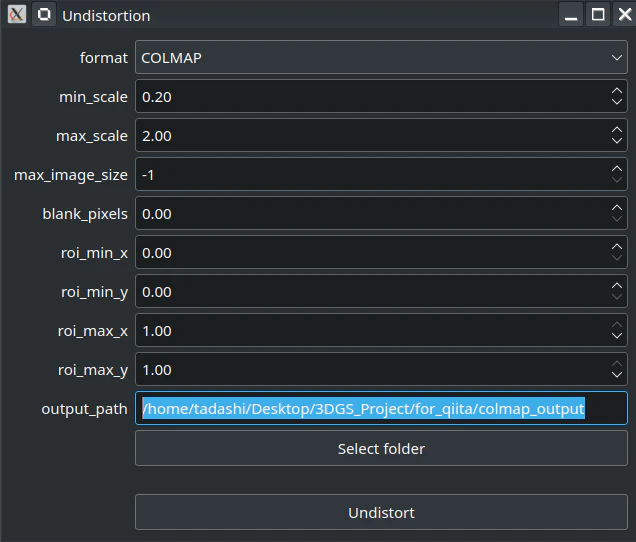Decrease min_scale with the down arrow
636x542 pixels.
(617, 101)
